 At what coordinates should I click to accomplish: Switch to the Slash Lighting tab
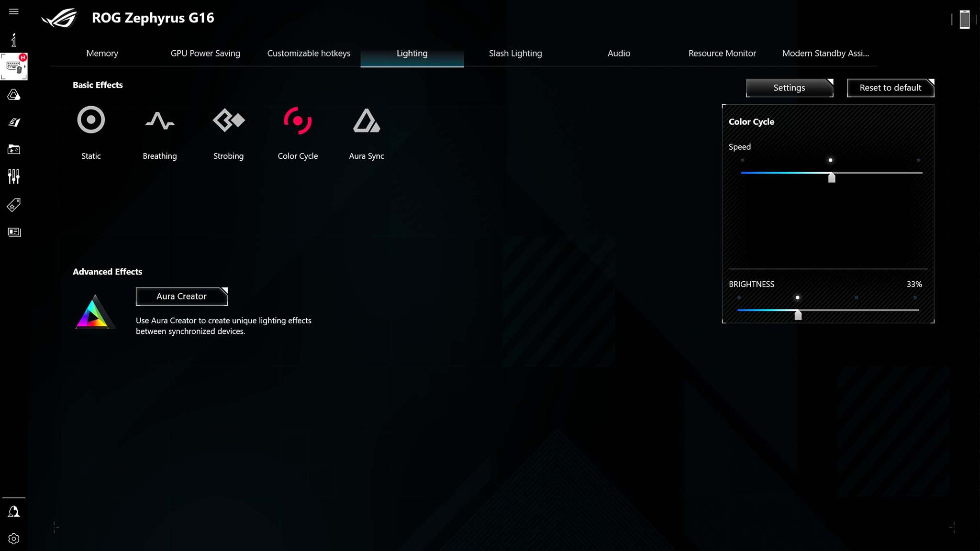coord(515,53)
